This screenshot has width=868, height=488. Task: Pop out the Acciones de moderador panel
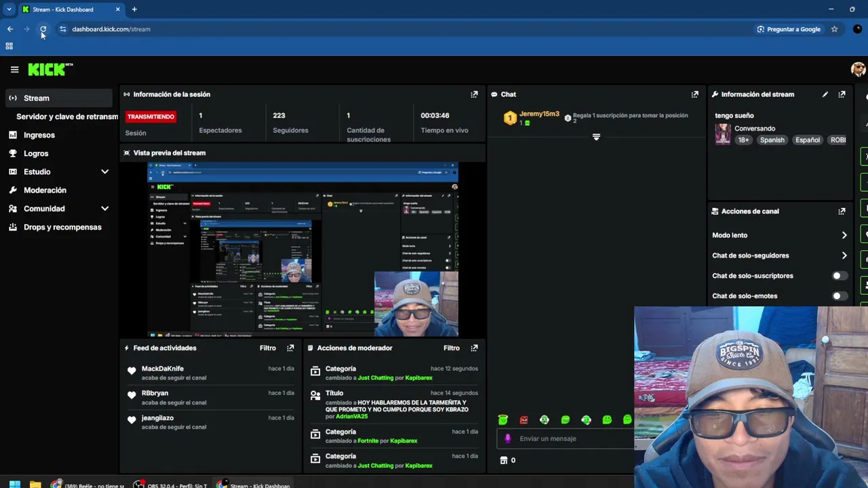474,348
